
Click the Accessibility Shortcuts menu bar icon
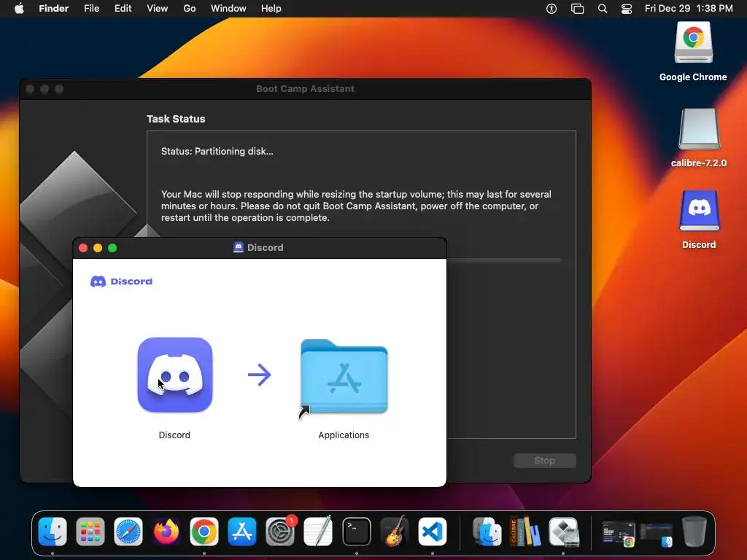(x=551, y=9)
